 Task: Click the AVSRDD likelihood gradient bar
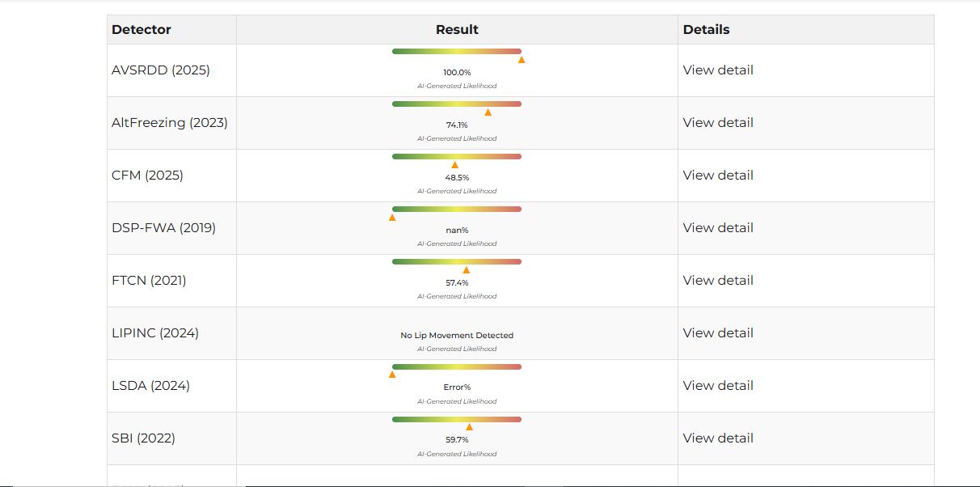[x=457, y=51]
